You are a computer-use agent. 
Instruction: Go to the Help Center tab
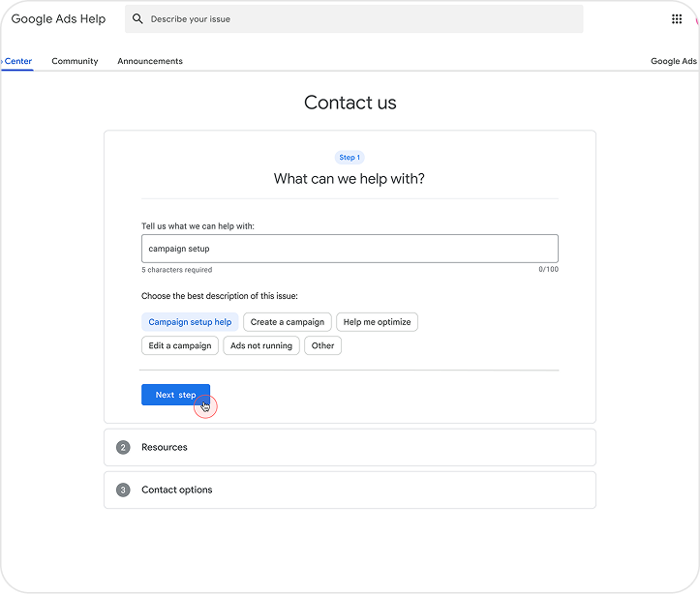tap(17, 61)
